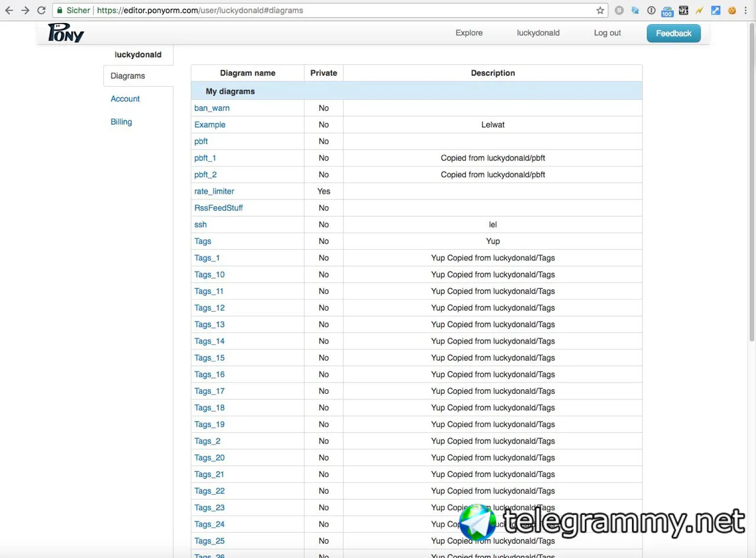Click the Description column header
This screenshot has height=558, width=756.
493,73
